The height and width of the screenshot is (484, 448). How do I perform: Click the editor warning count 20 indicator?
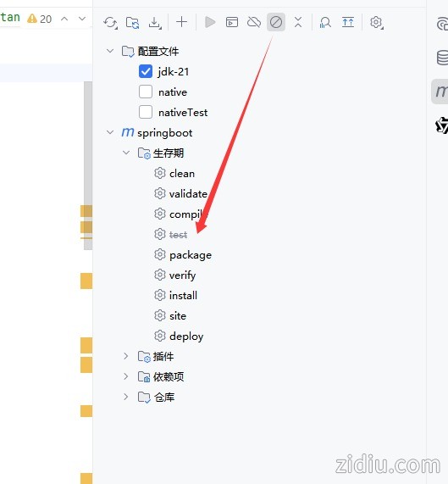(39, 19)
